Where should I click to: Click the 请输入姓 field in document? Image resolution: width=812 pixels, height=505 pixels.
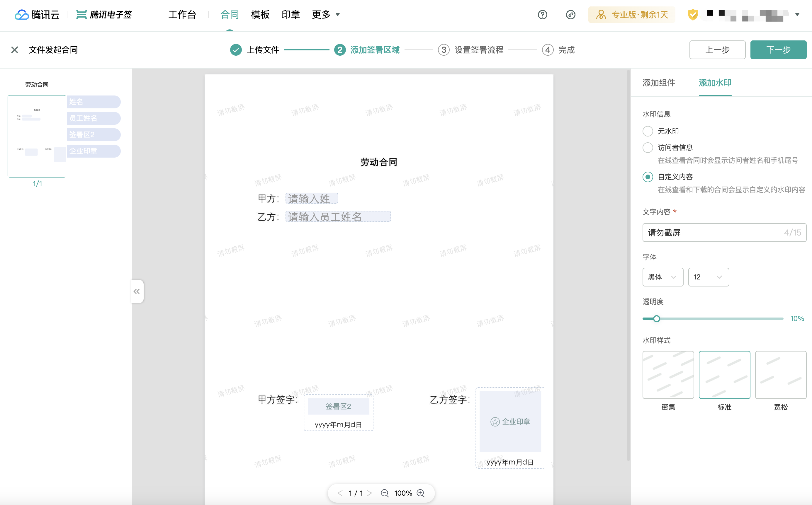click(x=311, y=198)
